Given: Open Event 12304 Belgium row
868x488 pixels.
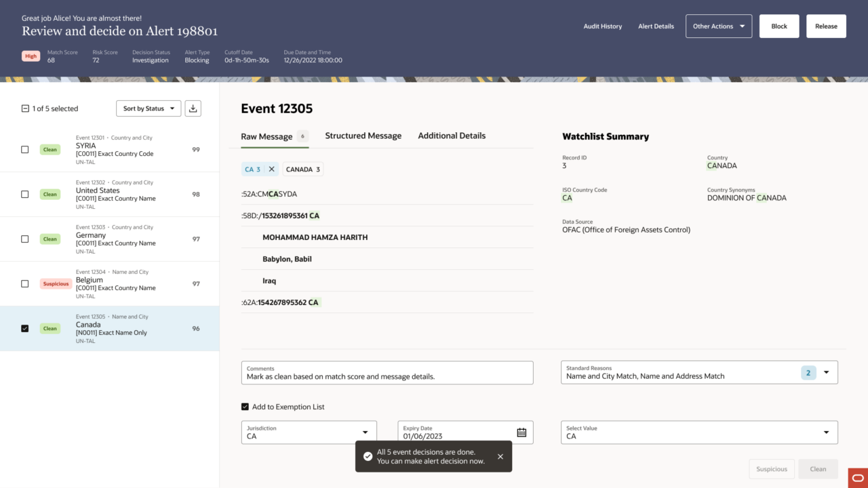Looking at the screenshot, I should [110, 284].
